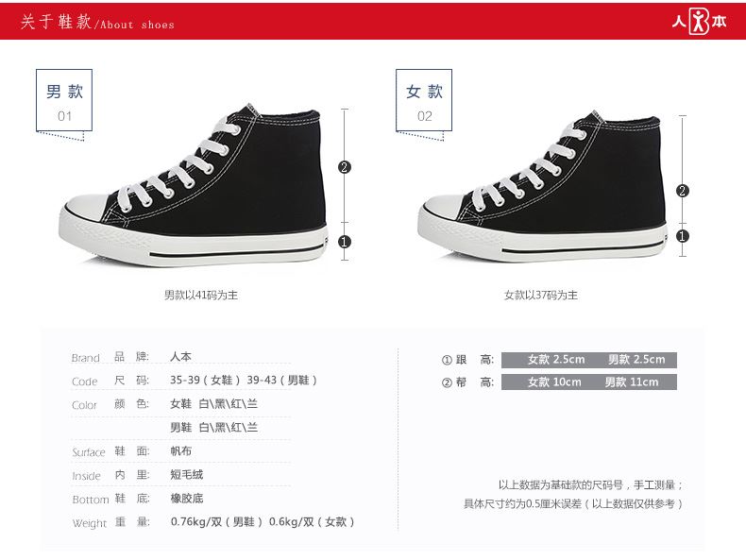Click the men's black high-top shoe image
Image resolution: width=746 pixels, height=560 pixels.
(x=194, y=185)
